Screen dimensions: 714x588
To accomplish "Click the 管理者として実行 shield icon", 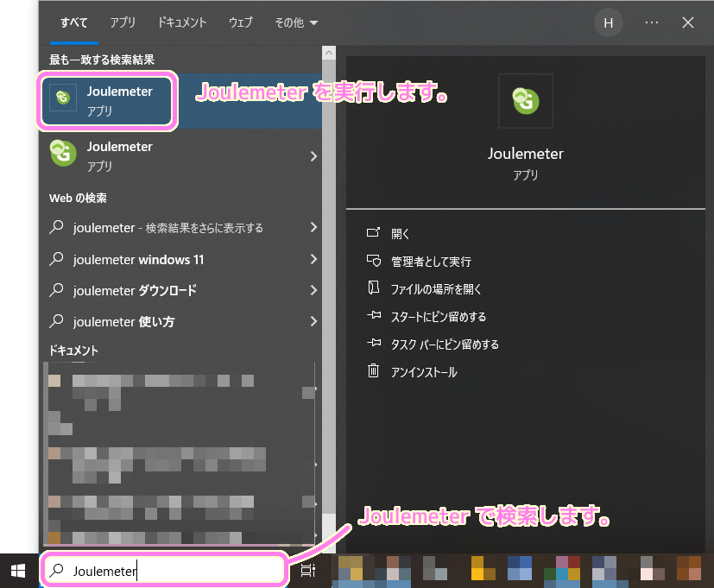I will (x=371, y=261).
